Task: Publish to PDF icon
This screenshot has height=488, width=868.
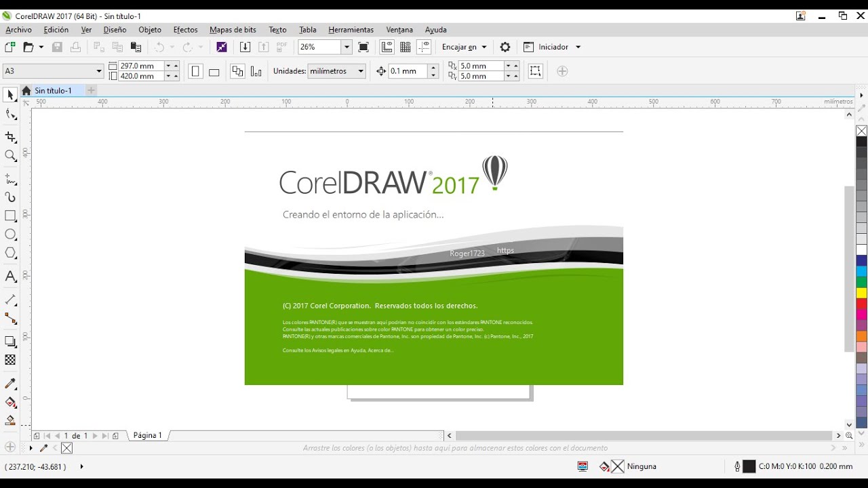Action: [x=282, y=47]
